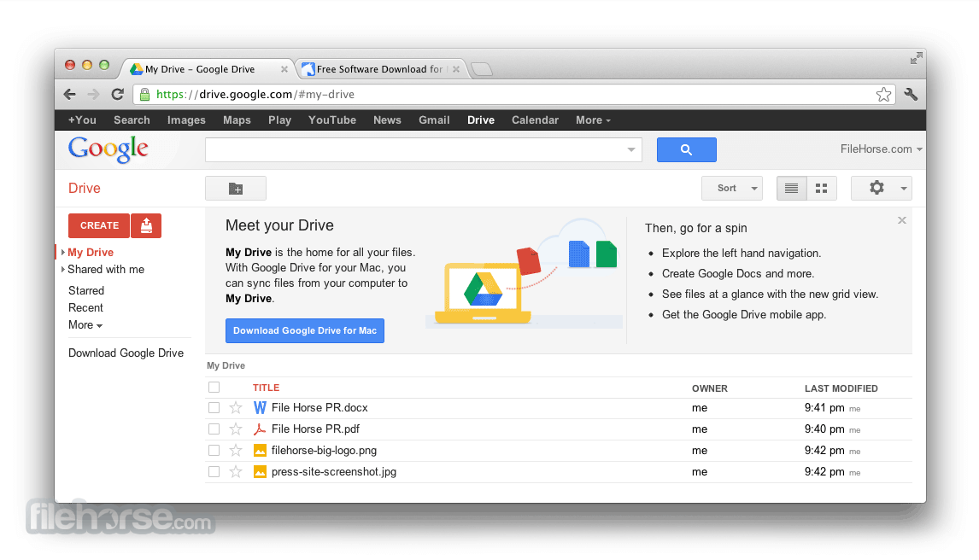Click the red Drive heading
The height and width of the screenshot is (560, 979).
(x=85, y=189)
